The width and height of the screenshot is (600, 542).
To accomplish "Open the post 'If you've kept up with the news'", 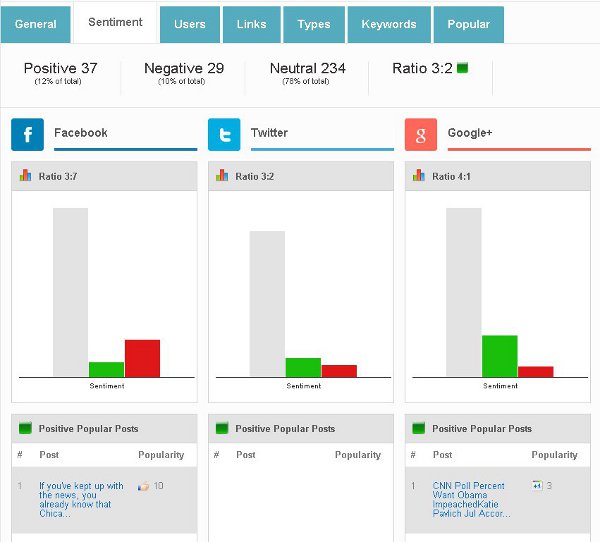I will 81,500.
